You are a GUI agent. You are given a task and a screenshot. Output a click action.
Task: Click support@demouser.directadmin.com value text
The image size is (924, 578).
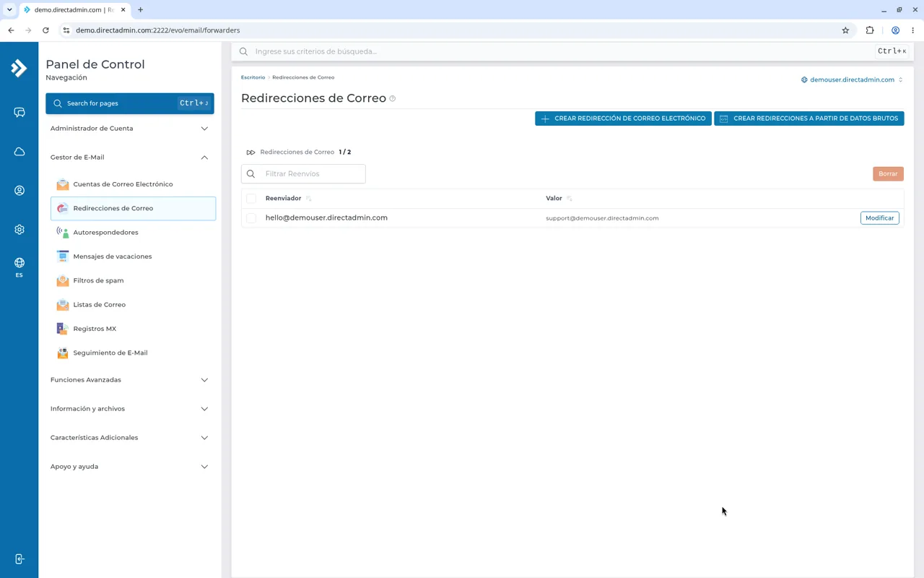tap(602, 218)
